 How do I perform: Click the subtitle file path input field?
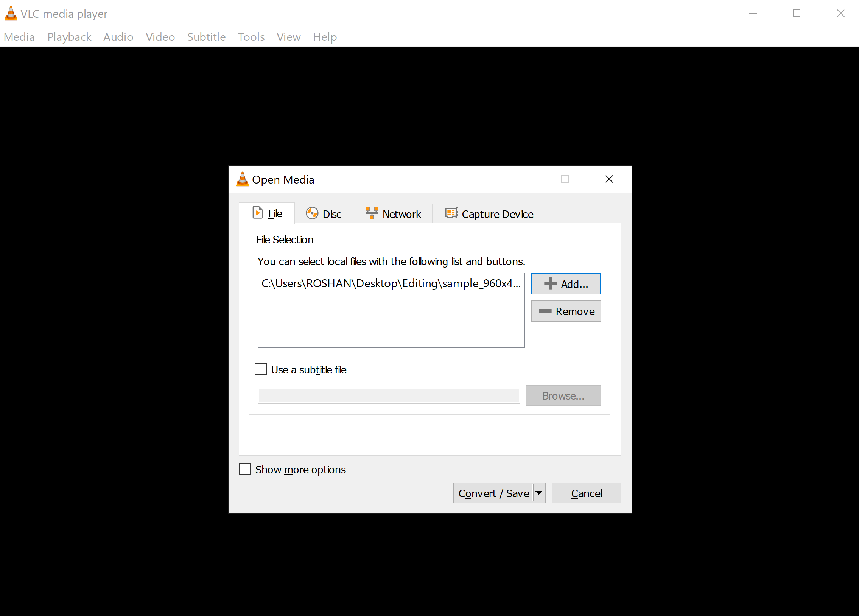390,395
